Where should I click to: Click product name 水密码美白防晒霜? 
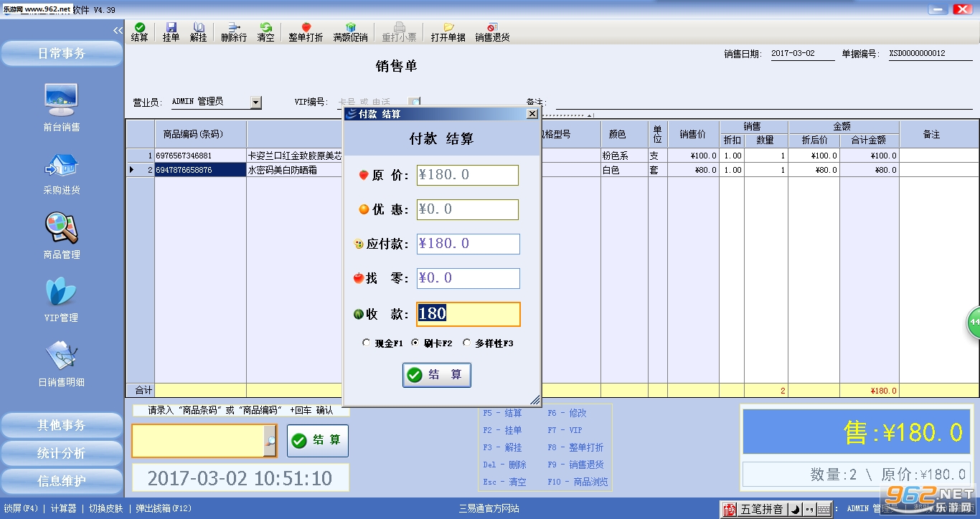pyautogui.click(x=283, y=170)
